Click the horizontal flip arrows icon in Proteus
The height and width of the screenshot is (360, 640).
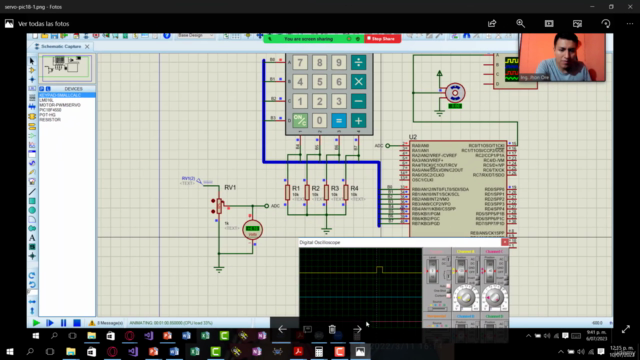pyautogui.click(x=32, y=302)
